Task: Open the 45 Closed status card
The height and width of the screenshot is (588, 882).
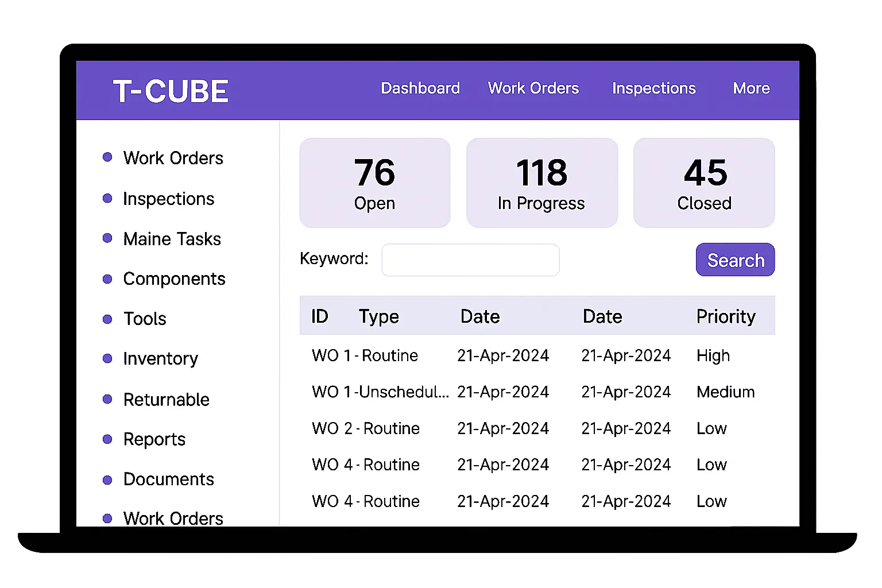Action: point(704,183)
